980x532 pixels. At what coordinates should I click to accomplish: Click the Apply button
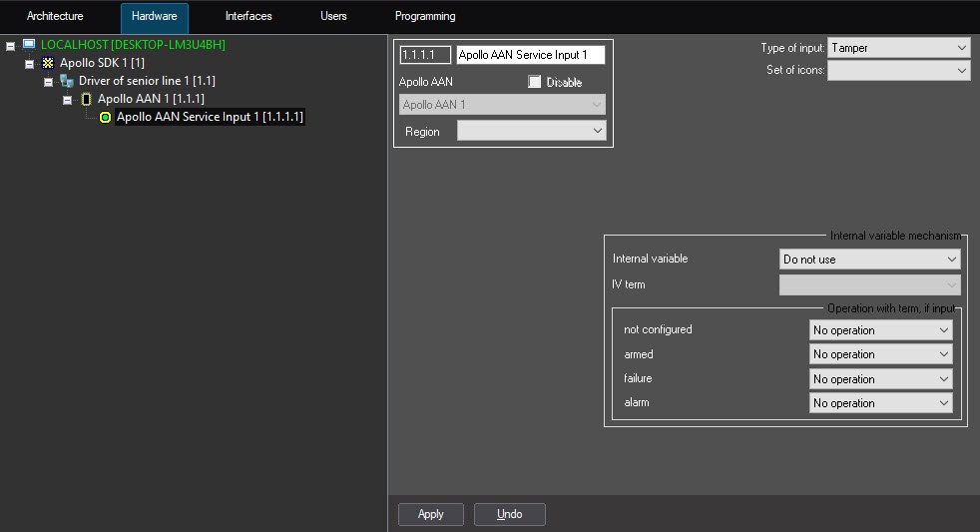point(431,514)
